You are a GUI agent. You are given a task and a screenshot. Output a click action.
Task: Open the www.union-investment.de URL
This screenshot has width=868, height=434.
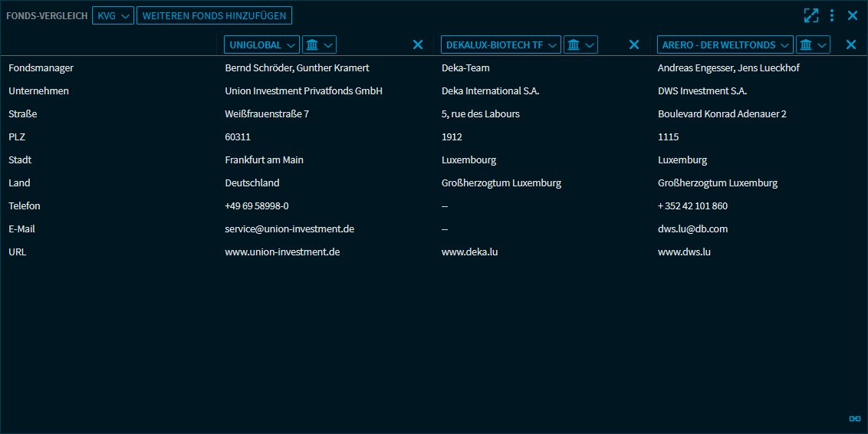tap(282, 252)
